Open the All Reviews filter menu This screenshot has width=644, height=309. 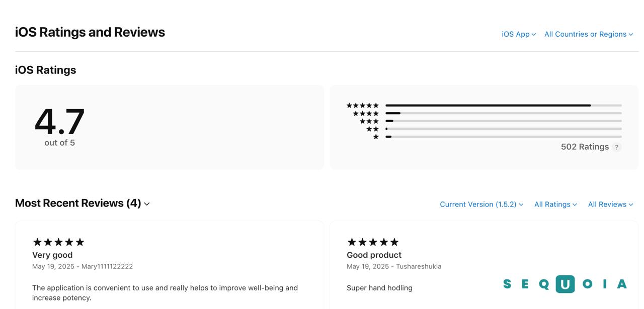pyautogui.click(x=610, y=204)
